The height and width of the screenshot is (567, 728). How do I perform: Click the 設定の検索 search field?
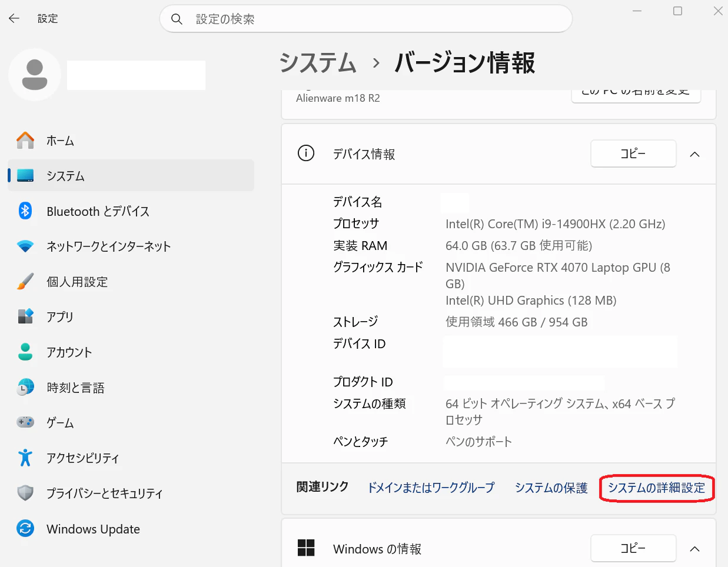coord(366,19)
